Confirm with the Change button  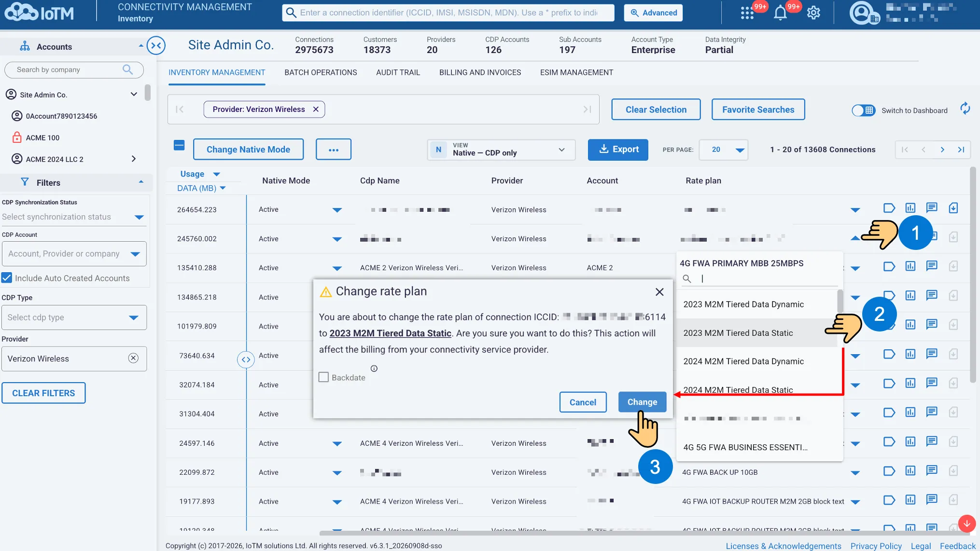(642, 402)
